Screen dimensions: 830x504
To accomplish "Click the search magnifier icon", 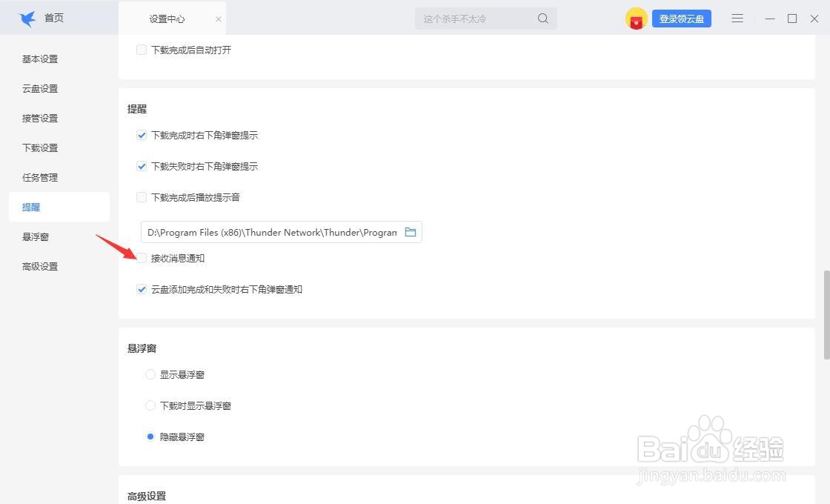I will 543,18.
